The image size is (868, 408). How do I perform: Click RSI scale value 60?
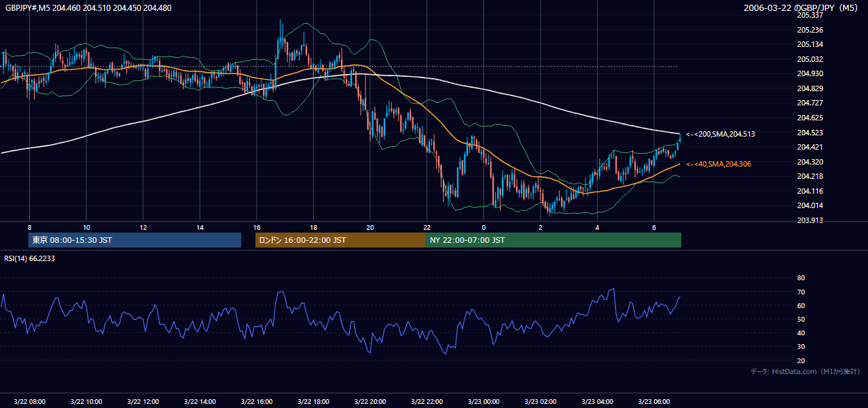point(801,305)
